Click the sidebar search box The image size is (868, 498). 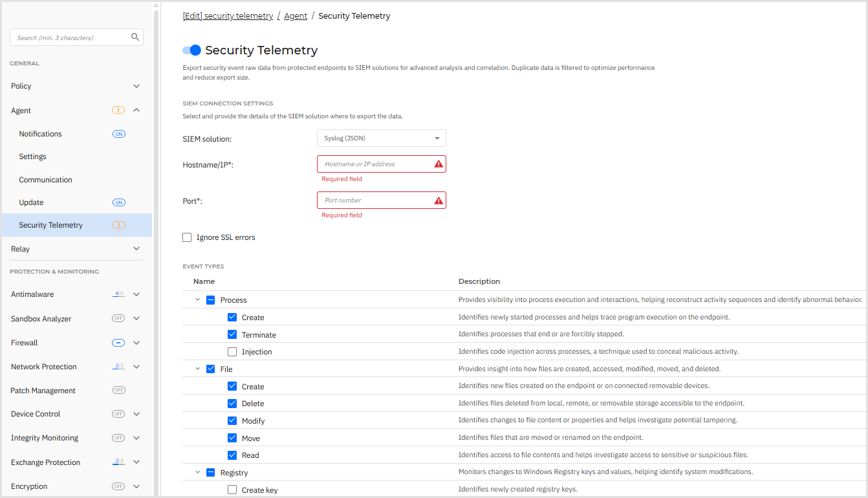(x=76, y=38)
